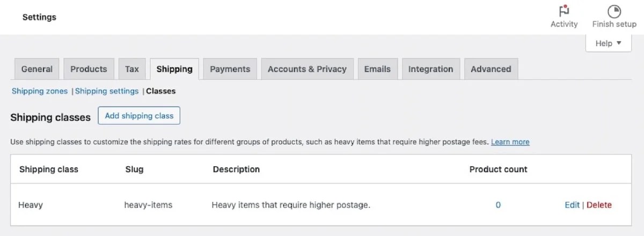Click the Finish setup progress icon
Viewport: 644px width, 236px height.
(x=614, y=11)
